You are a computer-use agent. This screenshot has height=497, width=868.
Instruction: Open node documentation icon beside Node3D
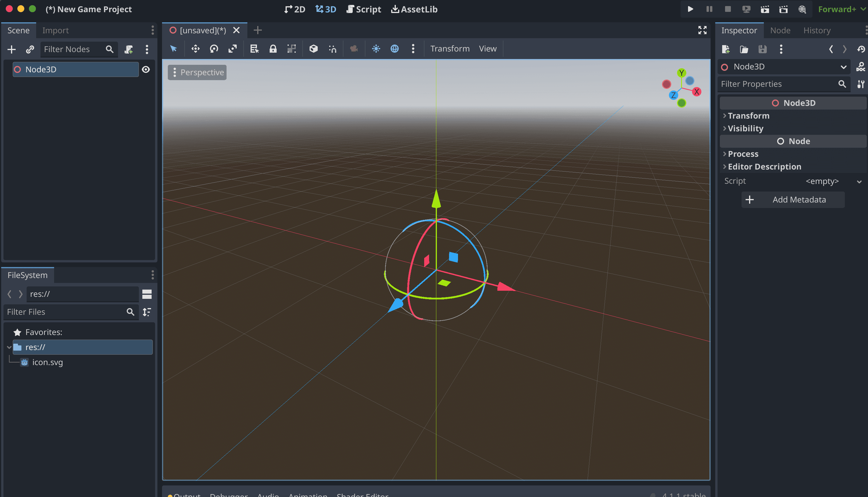tap(860, 67)
